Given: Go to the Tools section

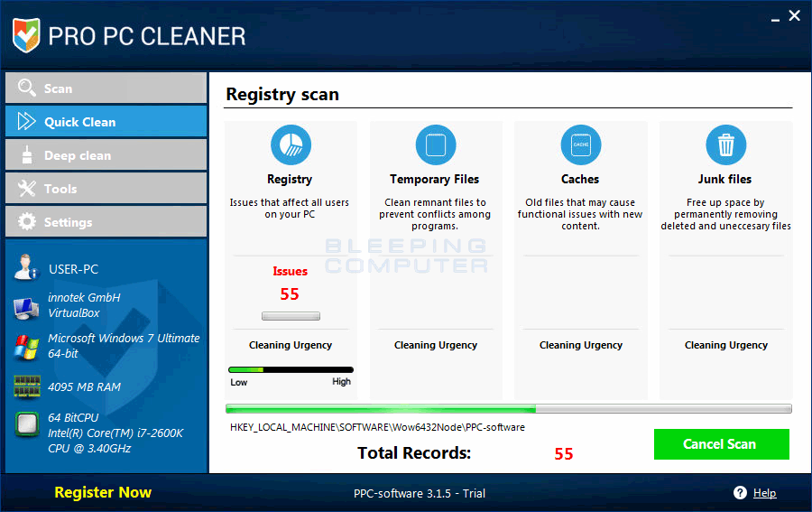Looking at the screenshot, I should 106,188.
